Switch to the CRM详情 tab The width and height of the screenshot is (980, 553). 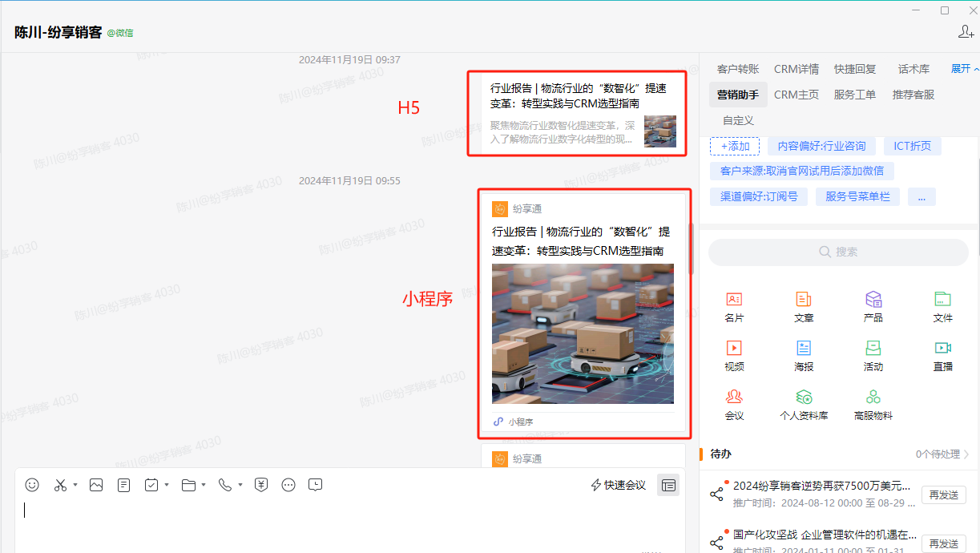pos(797,69)
